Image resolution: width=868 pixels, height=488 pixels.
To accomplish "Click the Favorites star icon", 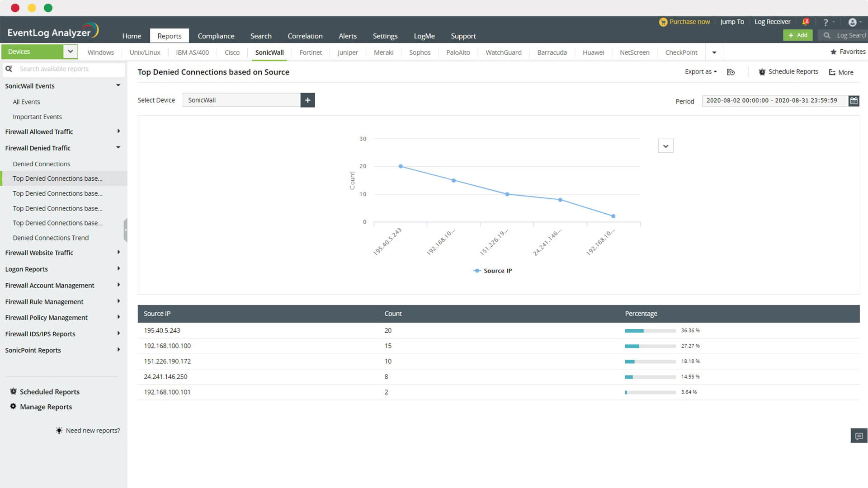I will (x=833, y=52).
